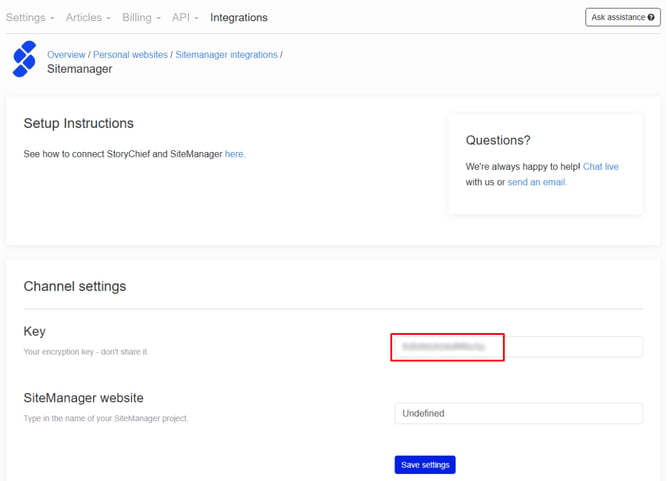The image size is (670, 481).
Task: Select the 'Channel settings' heading
Action: [75, 286]
